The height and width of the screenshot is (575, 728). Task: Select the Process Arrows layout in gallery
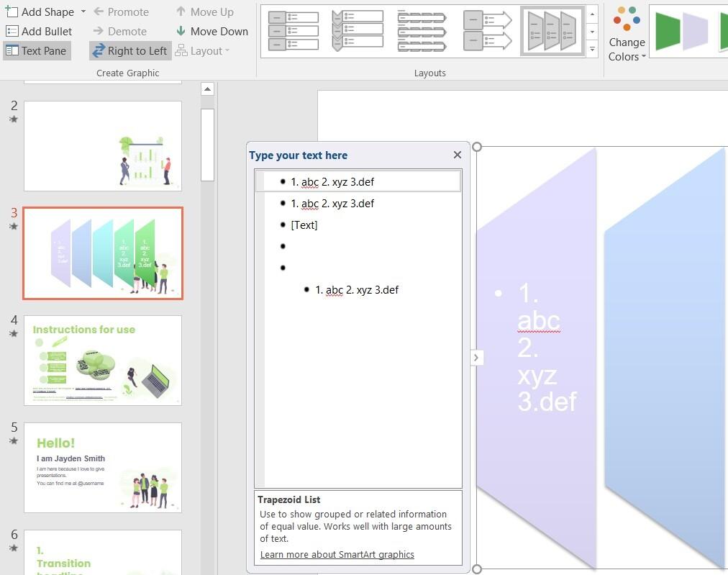point(486,30)
